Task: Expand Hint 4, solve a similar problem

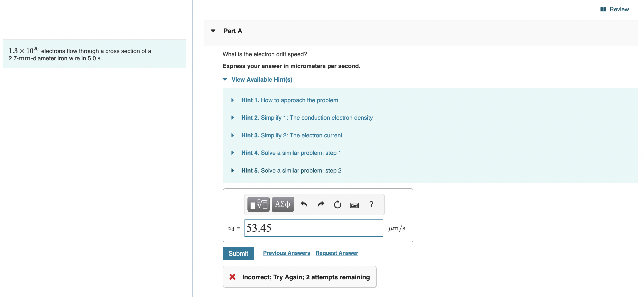Action: point(291,153)
